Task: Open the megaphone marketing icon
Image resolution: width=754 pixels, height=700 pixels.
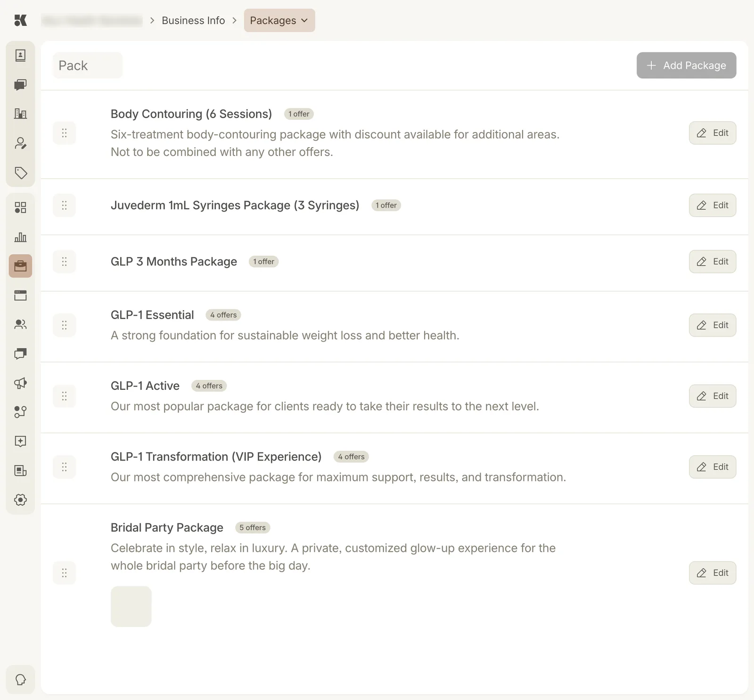Action: point(20,383)
